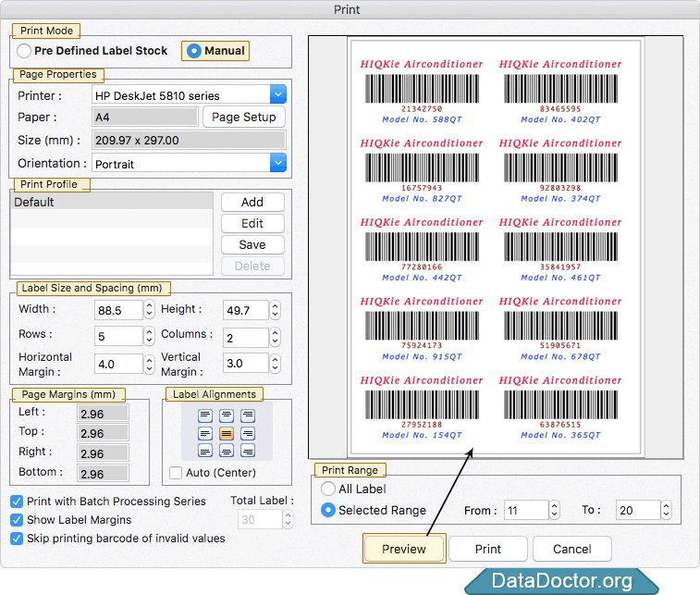Click the Horizontal Margin field
The image size is (700, 595).
(118, 364)
